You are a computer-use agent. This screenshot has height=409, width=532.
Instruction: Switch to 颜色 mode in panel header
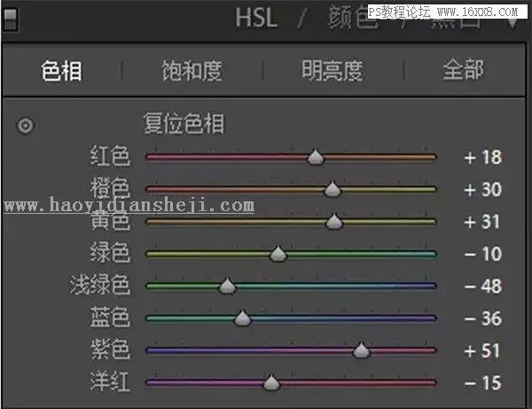click(x=352, y=18)
